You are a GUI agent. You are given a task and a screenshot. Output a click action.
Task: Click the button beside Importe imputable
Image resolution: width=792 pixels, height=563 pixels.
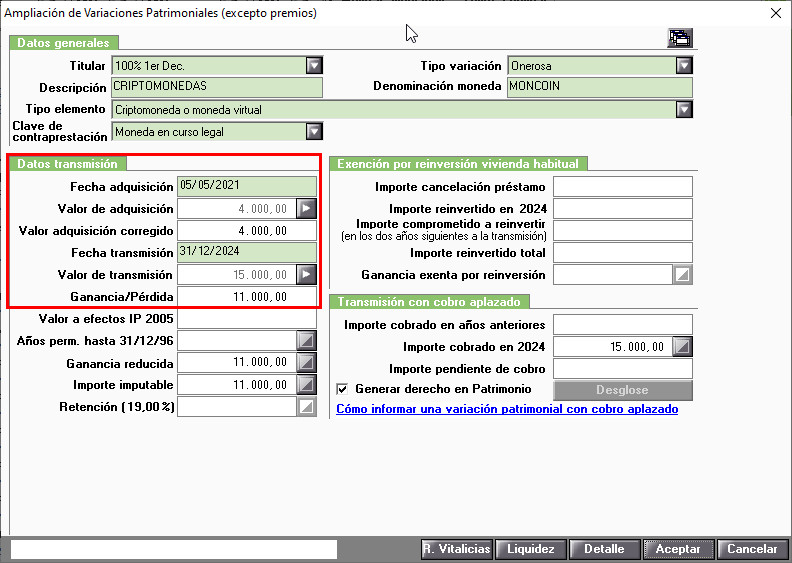point(307,385)
